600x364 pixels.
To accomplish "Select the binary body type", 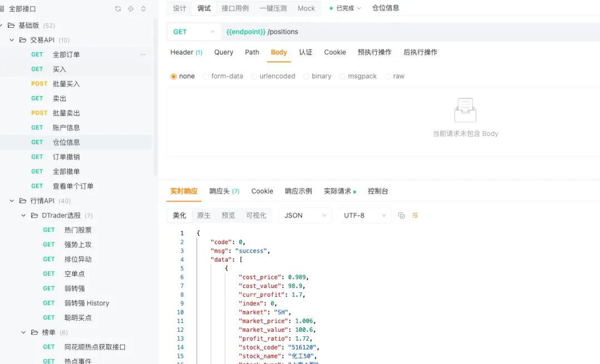I will tap(317, 76).
